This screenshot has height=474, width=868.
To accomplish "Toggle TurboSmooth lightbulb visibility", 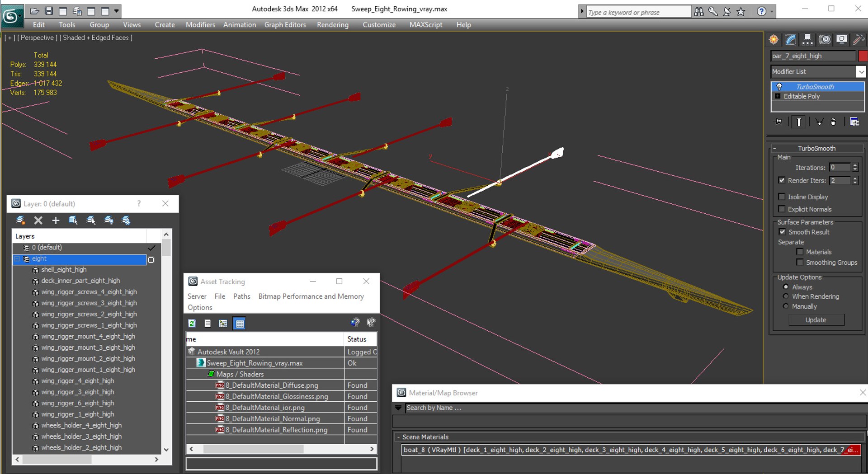I will point(779,86).
